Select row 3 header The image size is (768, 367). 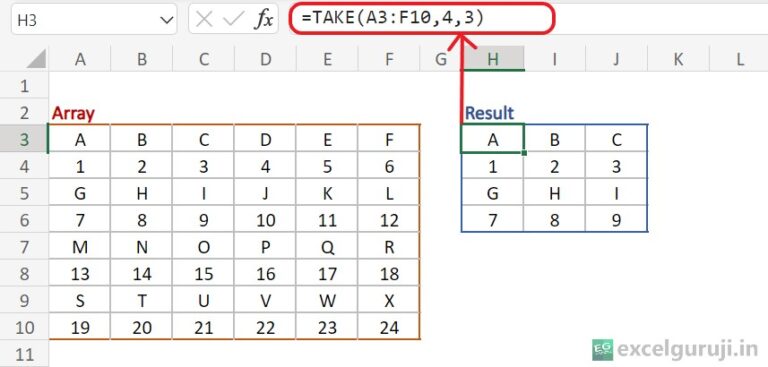click(24, 140)
